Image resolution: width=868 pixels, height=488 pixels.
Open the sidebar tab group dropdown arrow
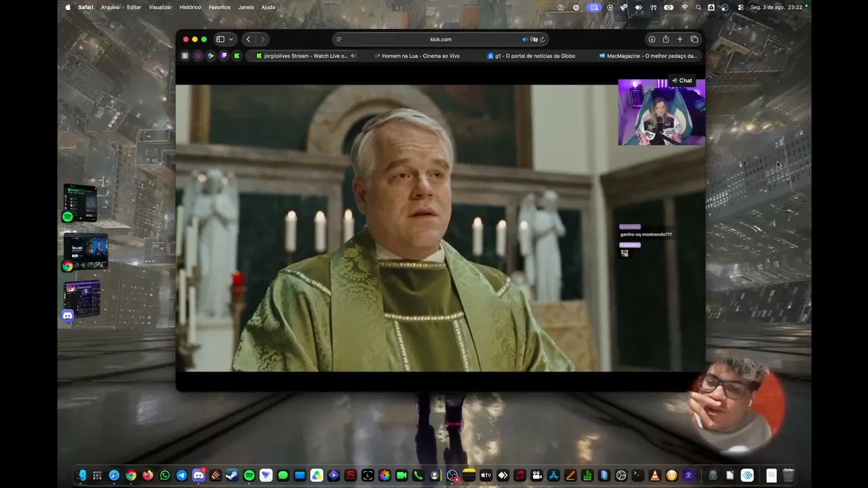[x=231, y=39]
